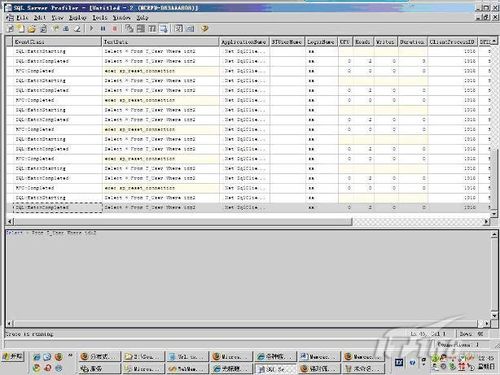
Task: Click the grid's vertical scroll down arrow
Action: (494, 213)
